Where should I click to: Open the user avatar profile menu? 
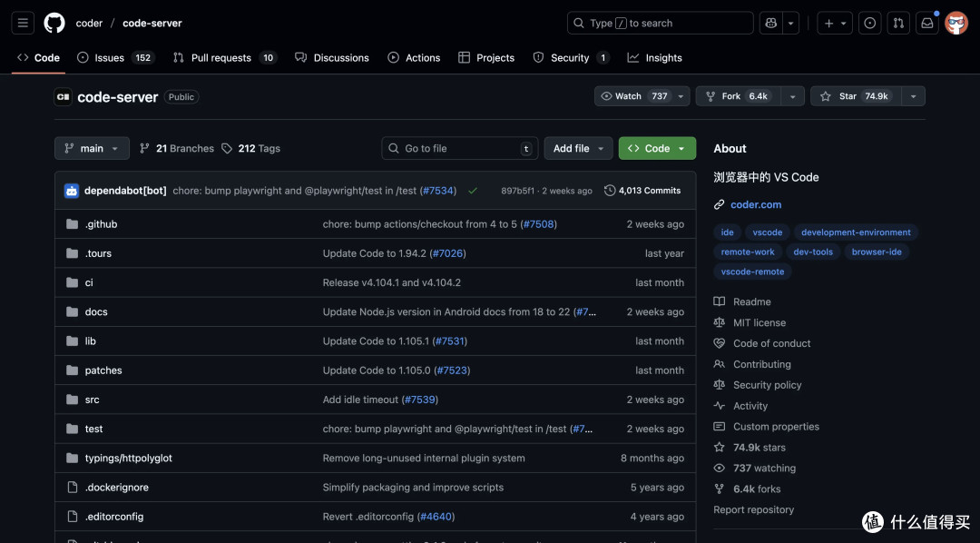[x=956, y=23]
